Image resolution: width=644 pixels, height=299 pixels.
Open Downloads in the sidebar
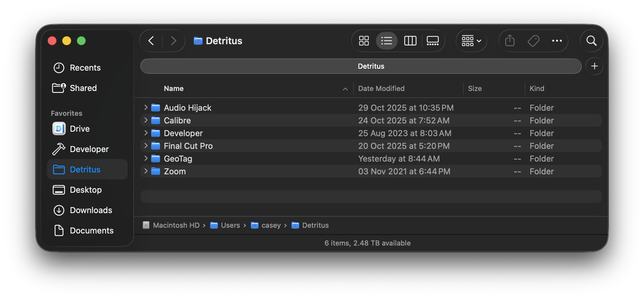coord(91,210)
